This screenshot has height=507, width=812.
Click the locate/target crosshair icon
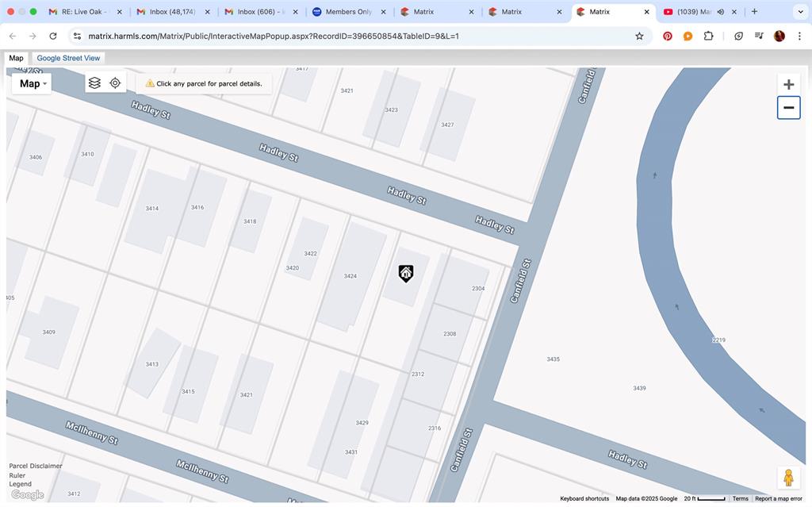click(x=115, y=83)
